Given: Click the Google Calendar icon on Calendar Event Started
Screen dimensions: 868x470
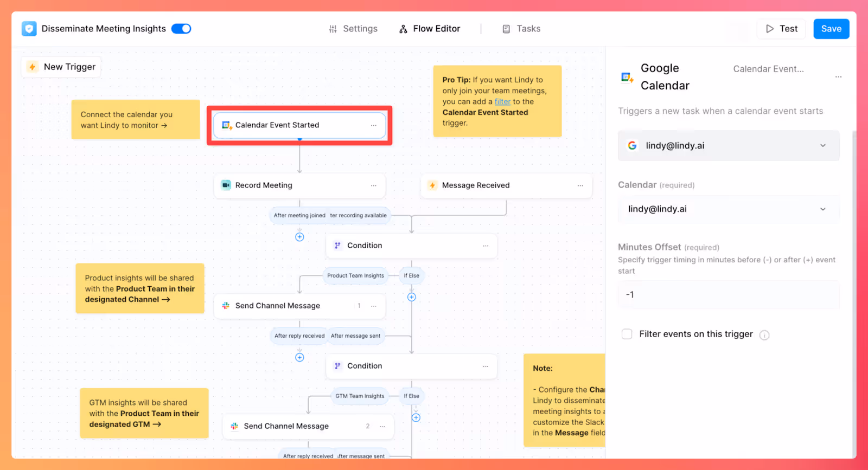Looking at the screenshot, I should (227, 125).
